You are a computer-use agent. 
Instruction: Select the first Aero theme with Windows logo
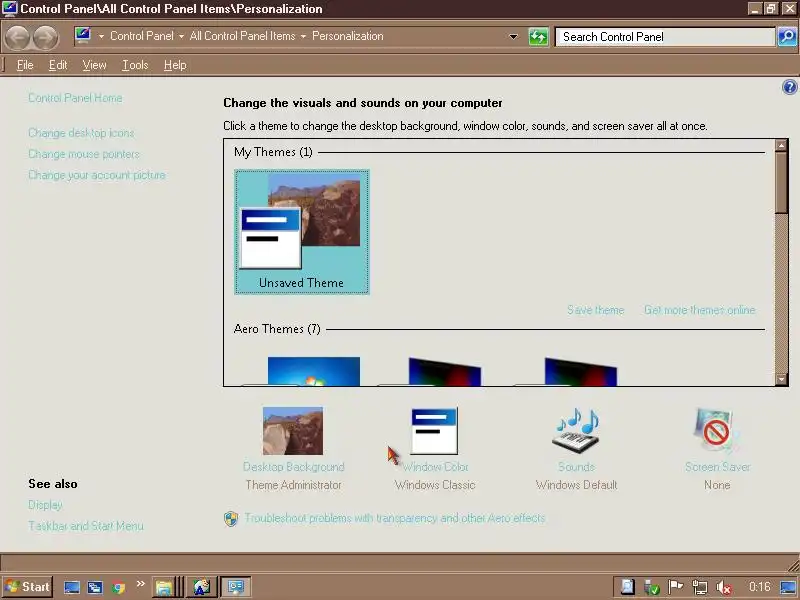(x=313, y=371)
